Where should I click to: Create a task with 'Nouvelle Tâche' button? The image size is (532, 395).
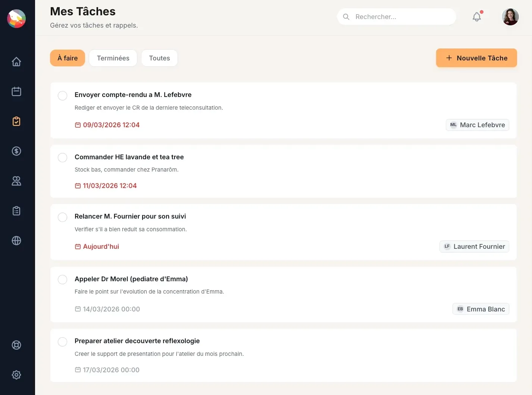point(476,58)
